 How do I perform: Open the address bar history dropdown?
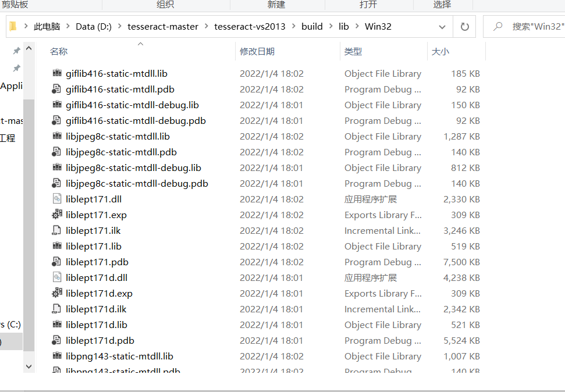click(442, 27)
